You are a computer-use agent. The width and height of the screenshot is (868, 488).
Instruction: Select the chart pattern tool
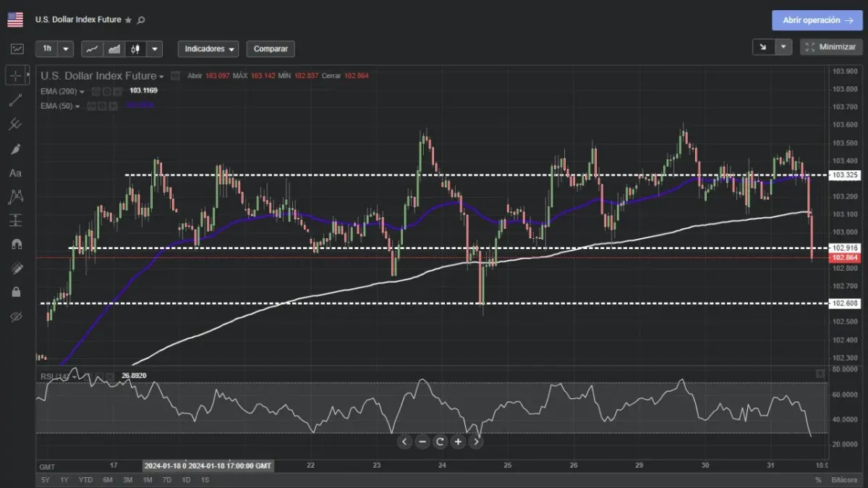click(16, 195)
